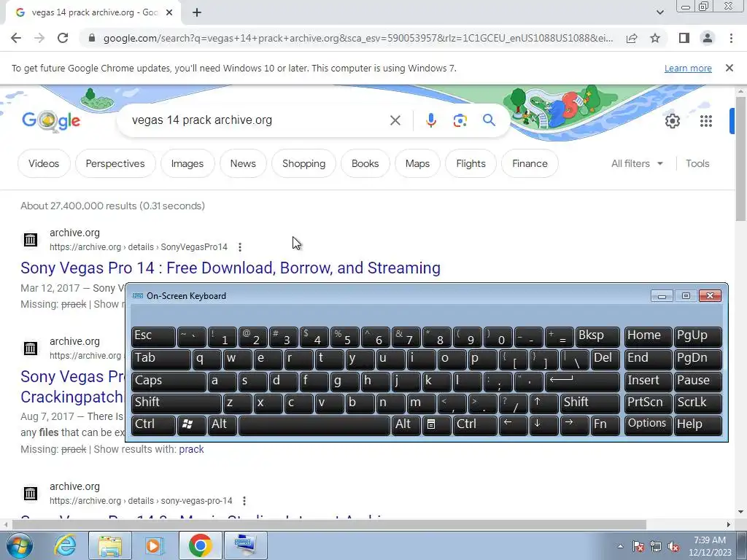This screenshot has height=560, width=747.
Task: Click the magnifier search button
Action: click(x=489, y=120)
